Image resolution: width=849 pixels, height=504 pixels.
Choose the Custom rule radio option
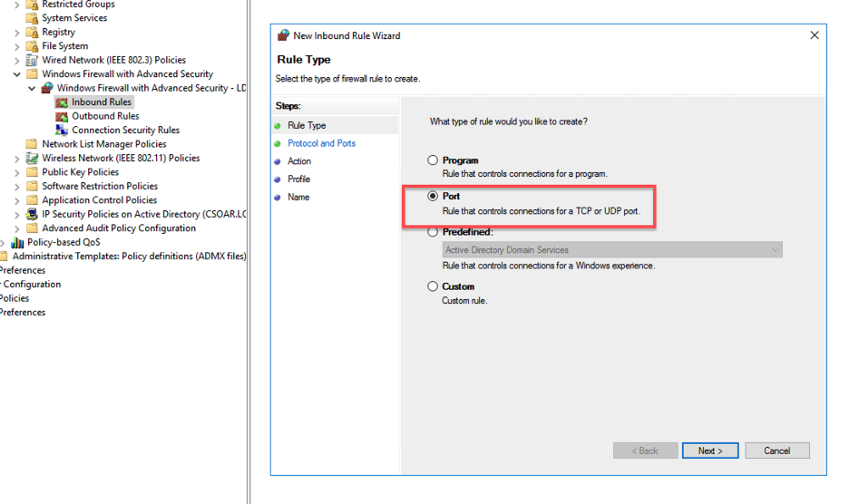point(433,286)
